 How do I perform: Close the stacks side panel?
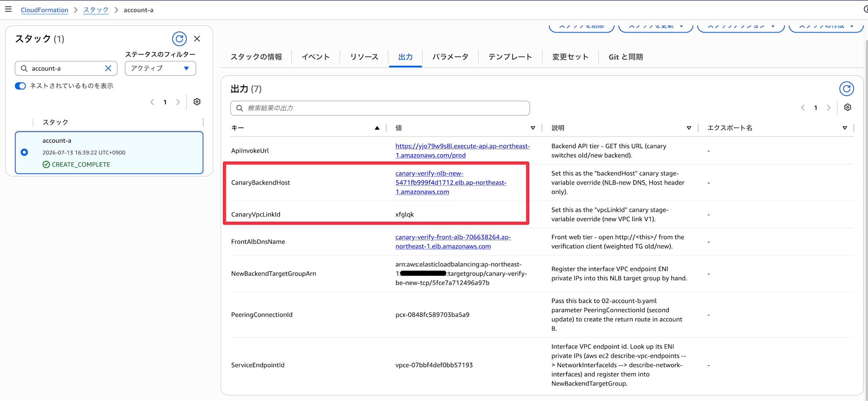tap(197, 39)
